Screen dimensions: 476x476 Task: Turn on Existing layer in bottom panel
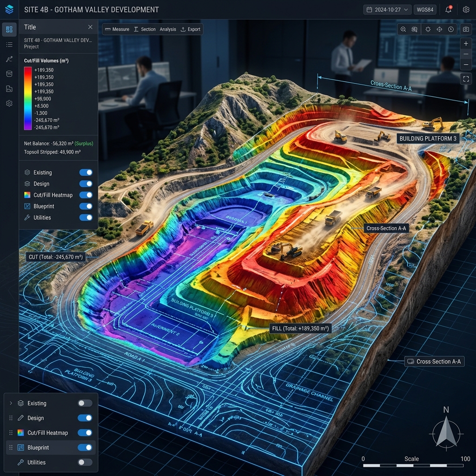pos(85,403)
